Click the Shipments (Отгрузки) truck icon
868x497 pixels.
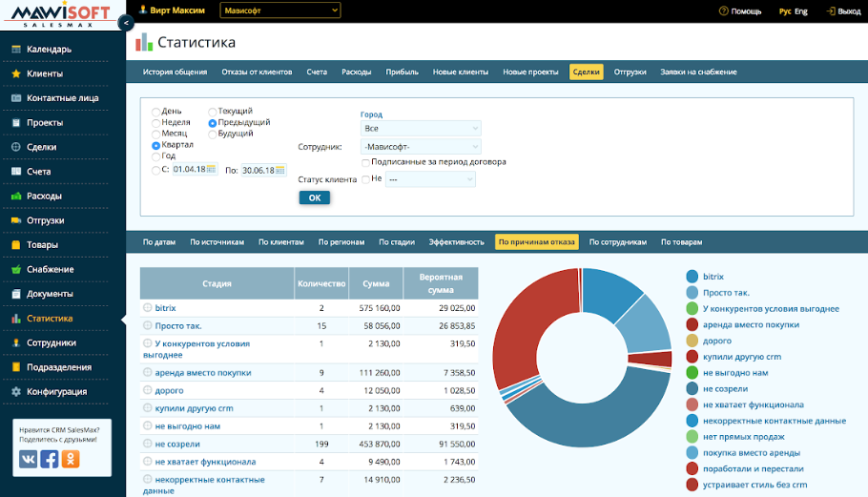(x=16, y=220)
